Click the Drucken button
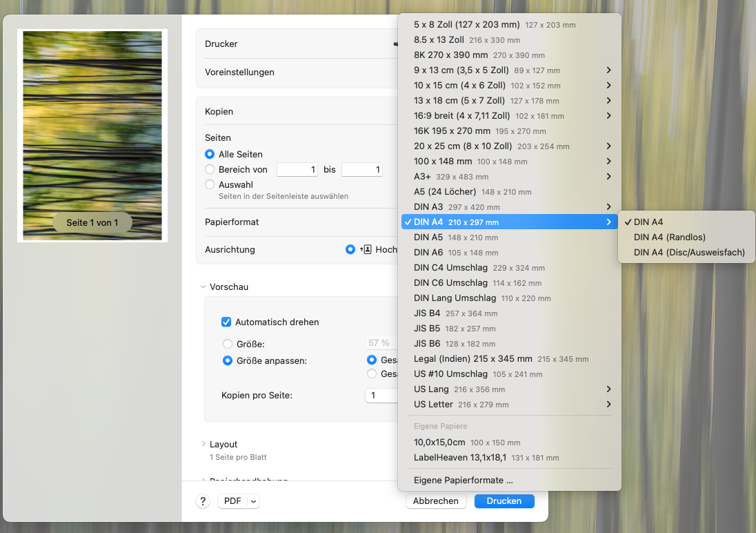The image size is (756, 533). [x=504, y=501]
